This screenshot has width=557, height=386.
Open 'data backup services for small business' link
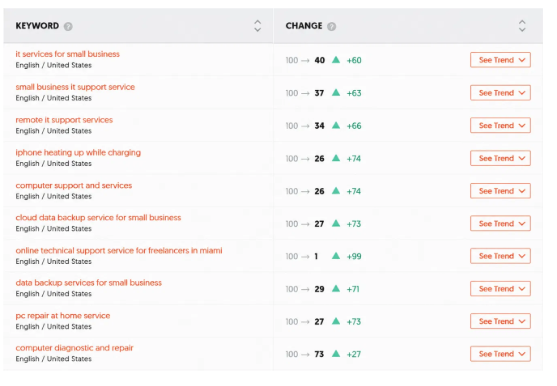click(88, 283)
